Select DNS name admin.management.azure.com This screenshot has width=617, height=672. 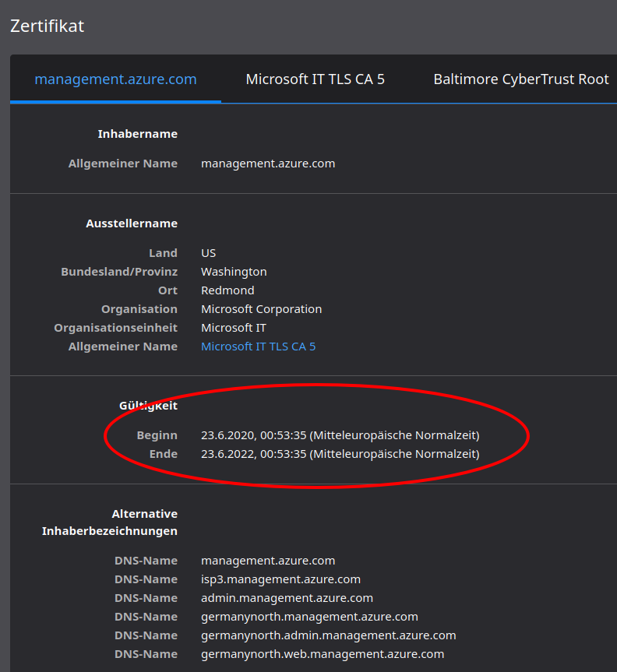click(x=287, y=598)
